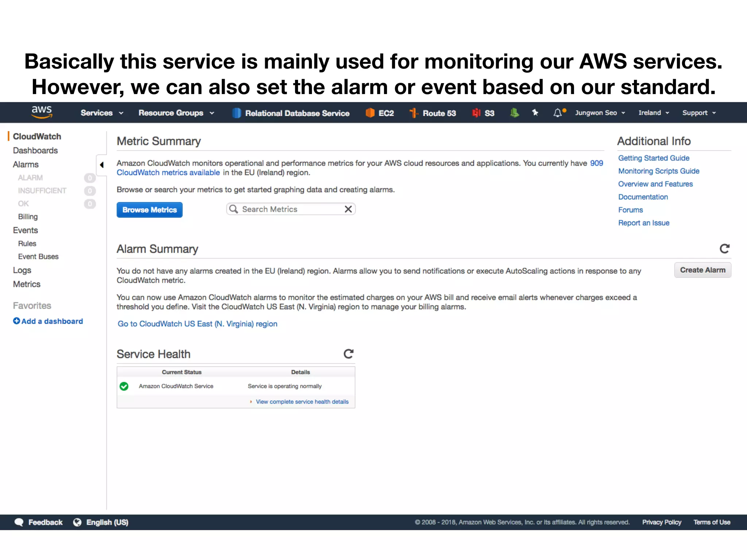Click English (US) language selector

(x=107, y=522)
